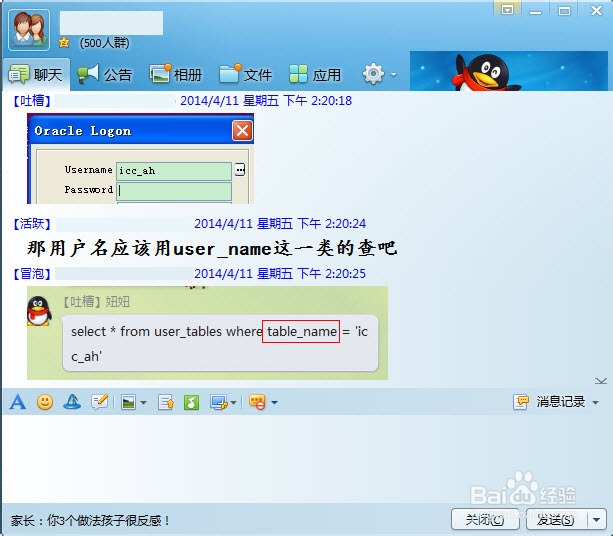Expand the send picture dropdown arrow
The width and height of the screenshot is (613, 536).
coord(143,402)
